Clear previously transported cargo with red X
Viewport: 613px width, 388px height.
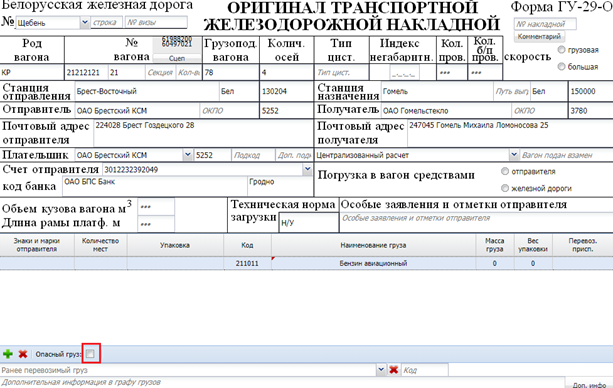[394, 370]
